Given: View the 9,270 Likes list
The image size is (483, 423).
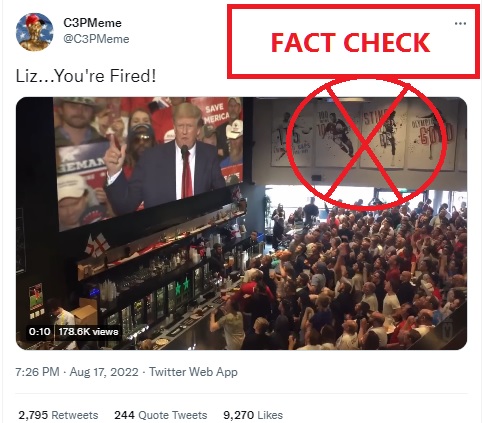Looking at the screenshot, I should [253, 415].
